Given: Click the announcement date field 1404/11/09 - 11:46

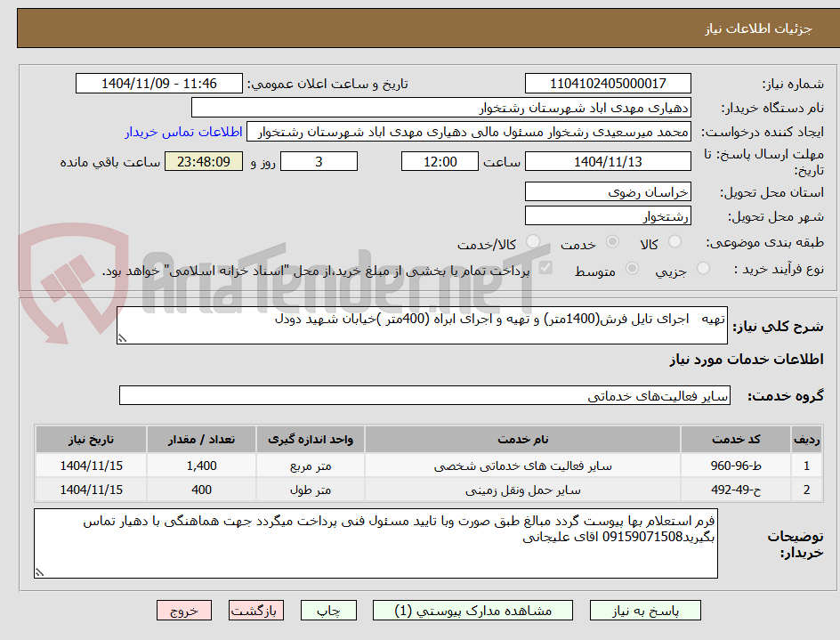Looking at the screenshot, I should click(159, 84).
